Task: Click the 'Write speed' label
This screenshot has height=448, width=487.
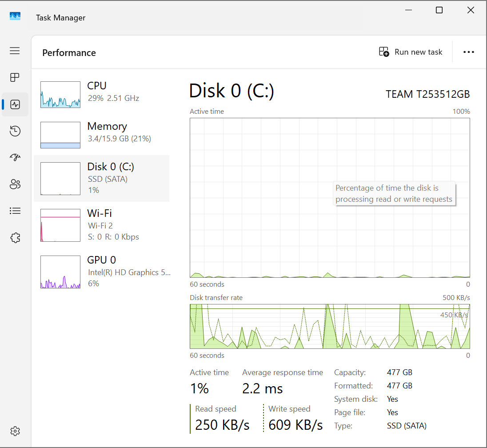Action: (x=289, y=409)
